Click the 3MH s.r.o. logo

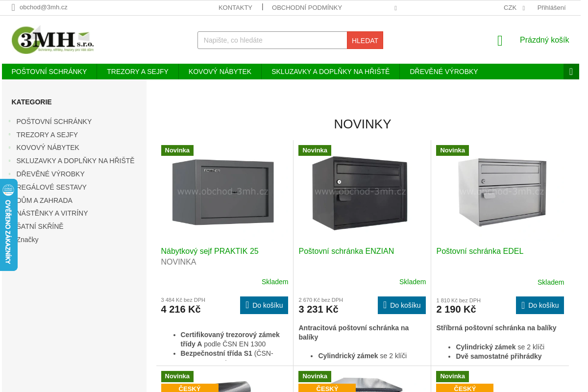52,40
